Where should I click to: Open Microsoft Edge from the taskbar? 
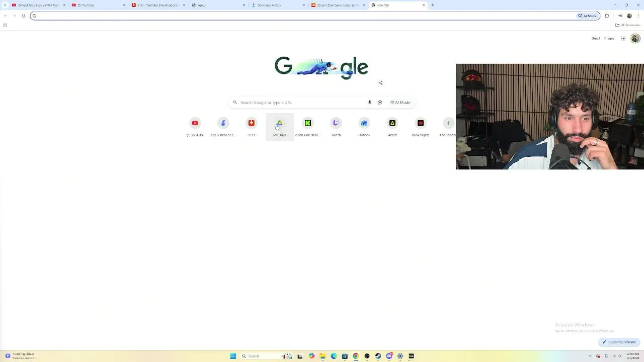coord(334,356)
